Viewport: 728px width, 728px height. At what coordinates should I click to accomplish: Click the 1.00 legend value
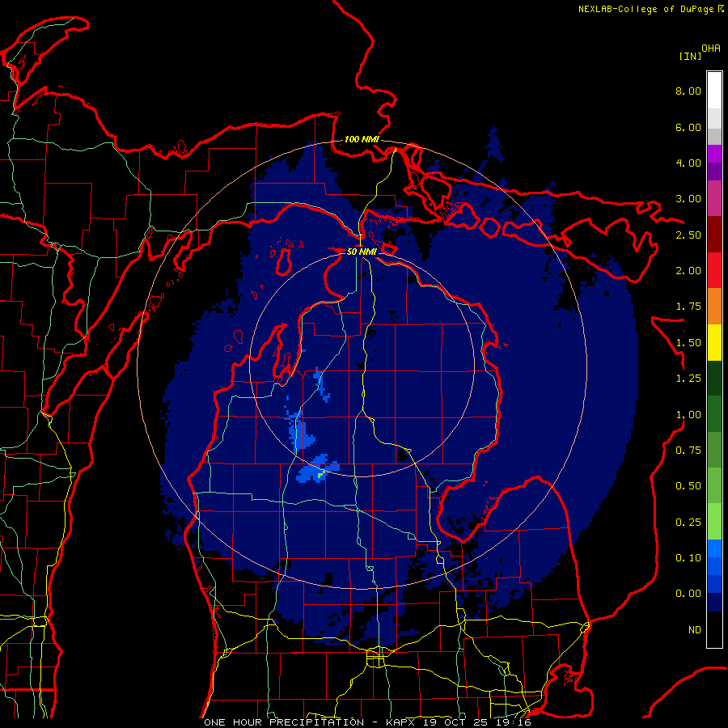[688, 415]
